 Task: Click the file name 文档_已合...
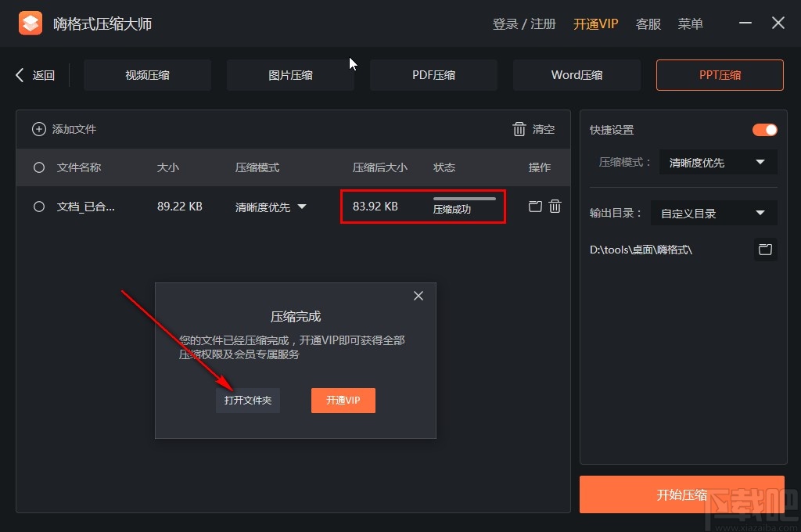pos(85,207)
